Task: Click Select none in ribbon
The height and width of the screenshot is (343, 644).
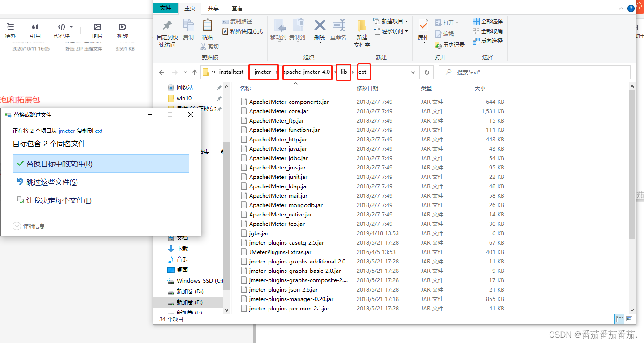Action: coord(488,31)
